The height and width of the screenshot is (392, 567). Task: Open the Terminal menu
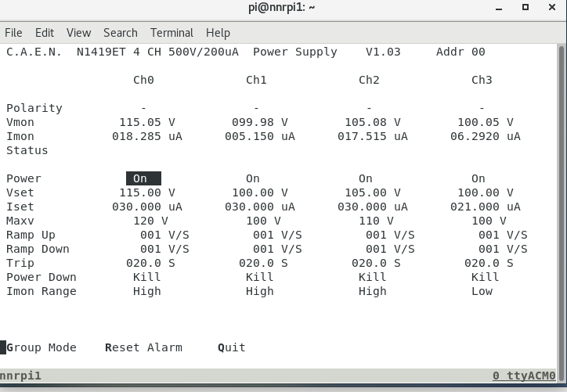click(172, 33)
